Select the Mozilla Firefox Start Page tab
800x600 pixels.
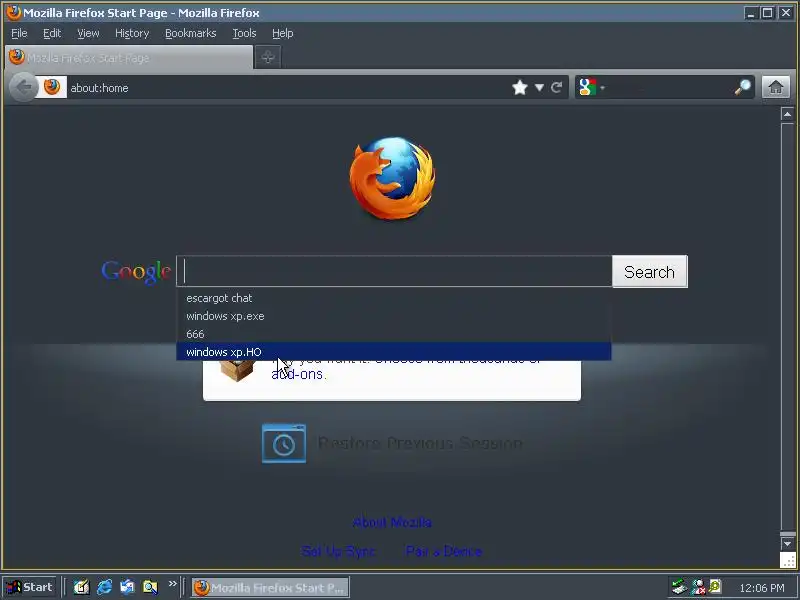point(129,57)
